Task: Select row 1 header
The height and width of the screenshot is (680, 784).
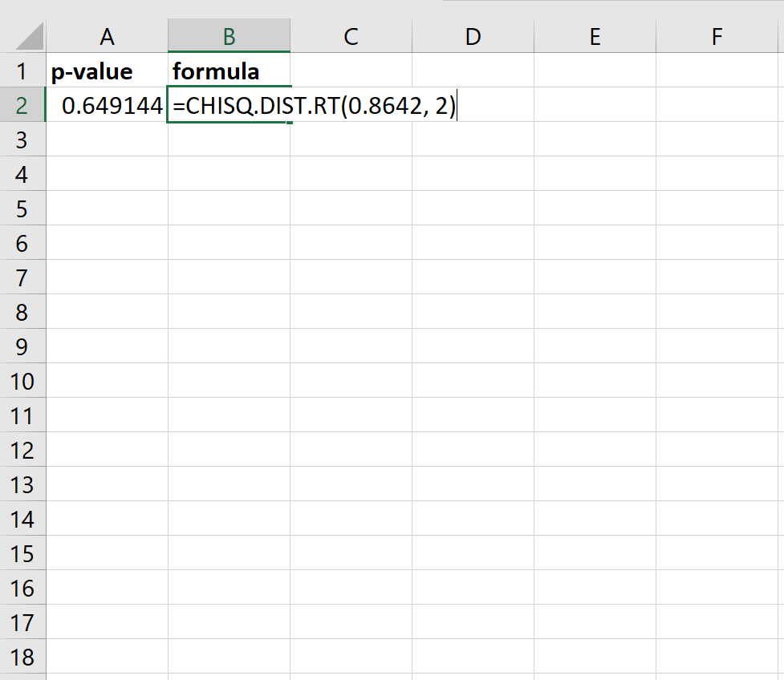Action: (22, 71)
